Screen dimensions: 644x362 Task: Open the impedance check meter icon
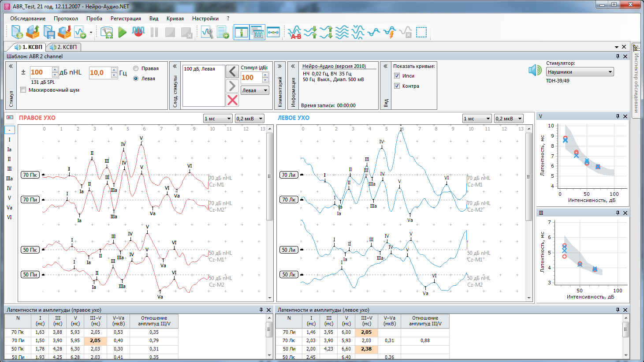pyautogui.click(x=107, y=32)
